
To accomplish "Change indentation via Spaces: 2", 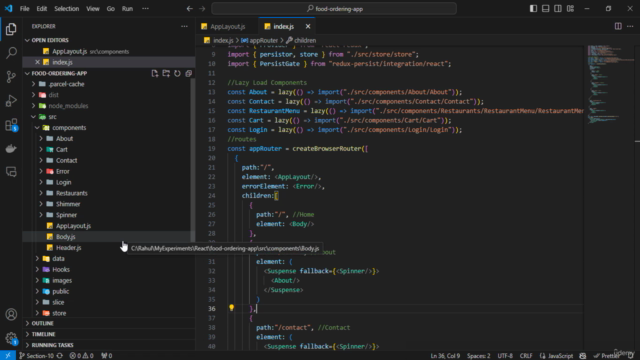I will click(x=478, y=356).
